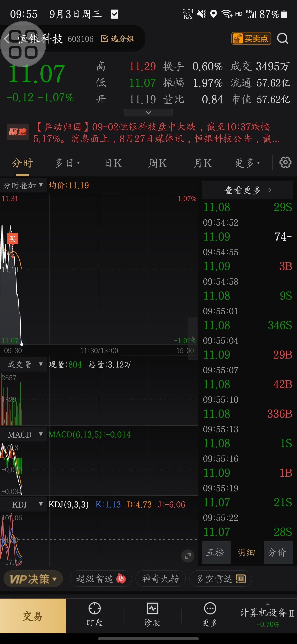Image resolution: width=297 pixels, height=644 pixels.
Task: Tap the status bar task checkmark icon
Action: [114, 14]
